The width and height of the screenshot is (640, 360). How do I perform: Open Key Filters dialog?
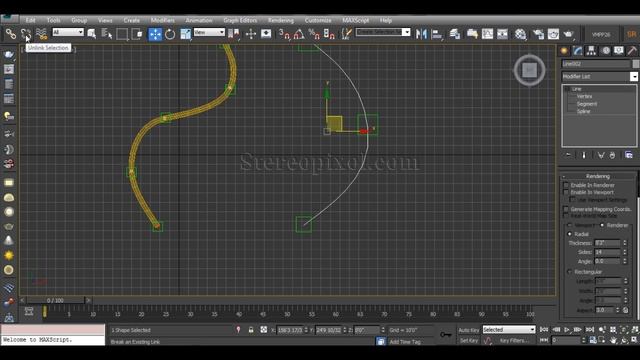pos(514,340)
